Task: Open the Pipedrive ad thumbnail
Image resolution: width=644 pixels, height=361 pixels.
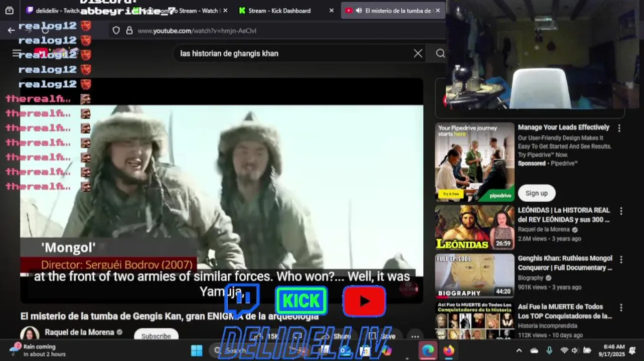Action: click(474, 162)
